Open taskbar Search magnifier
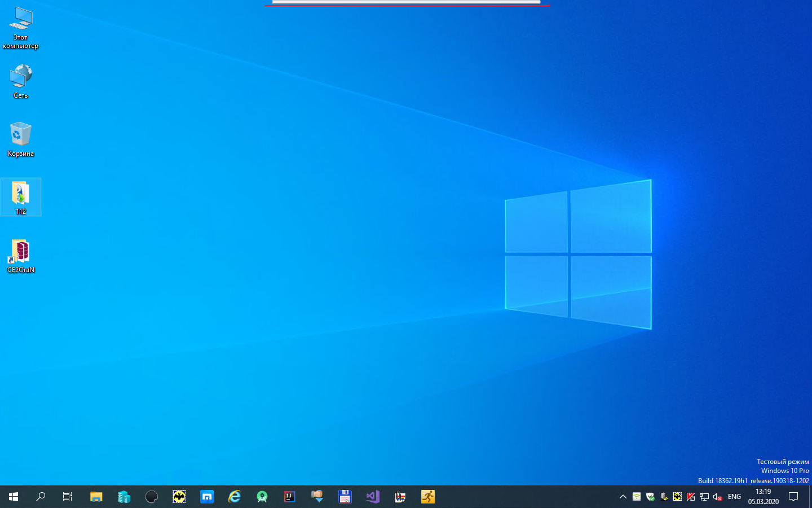Image resolution: width=812 pixels, height=508 pixels. click(41, 497)
